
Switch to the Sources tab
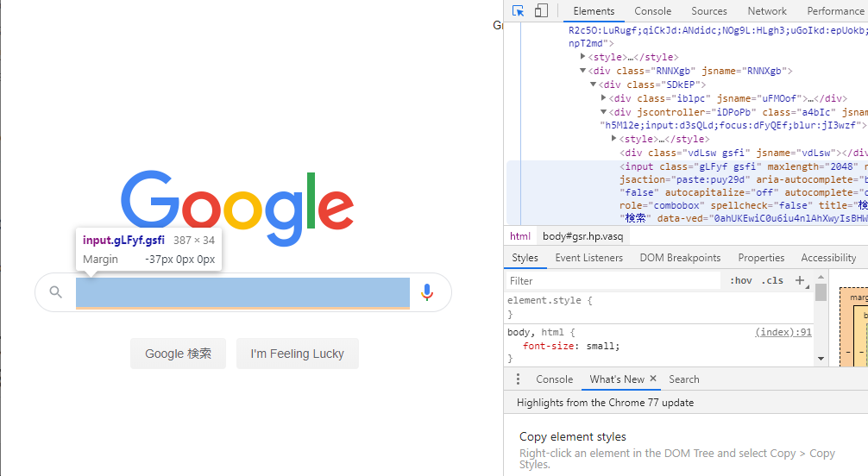point(709,11)
